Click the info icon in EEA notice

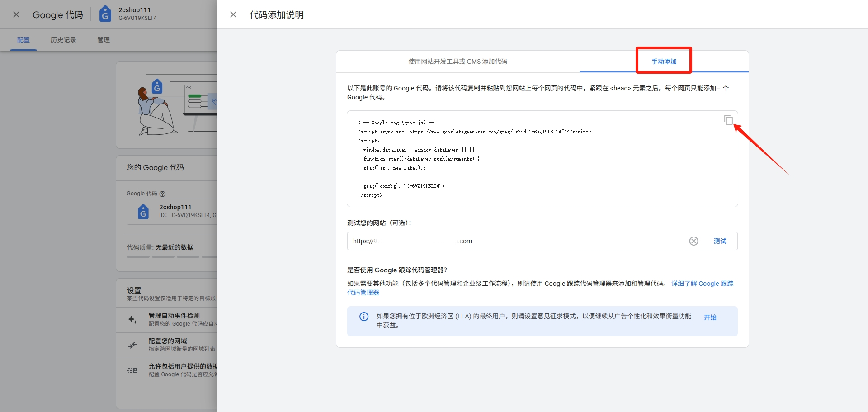coord(364,317)
